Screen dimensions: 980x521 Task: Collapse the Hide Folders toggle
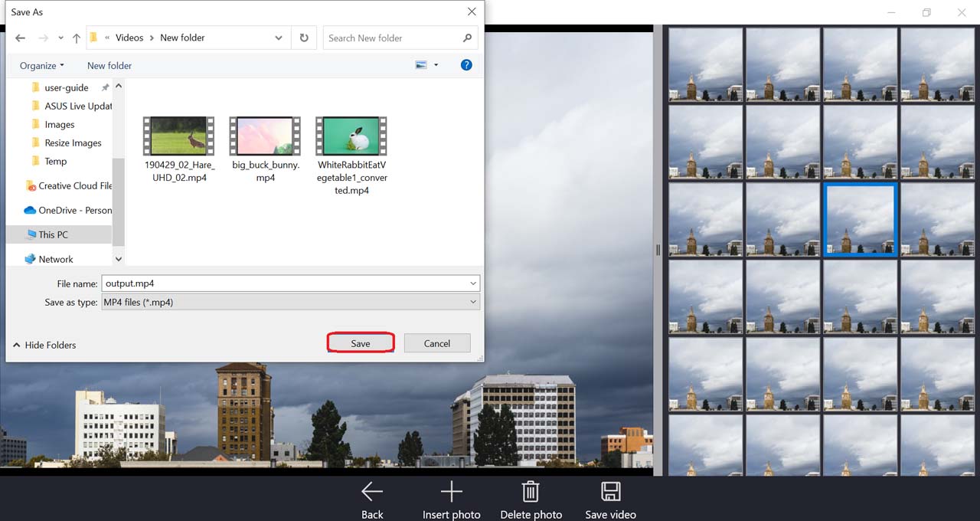click(x=44, y=345)
